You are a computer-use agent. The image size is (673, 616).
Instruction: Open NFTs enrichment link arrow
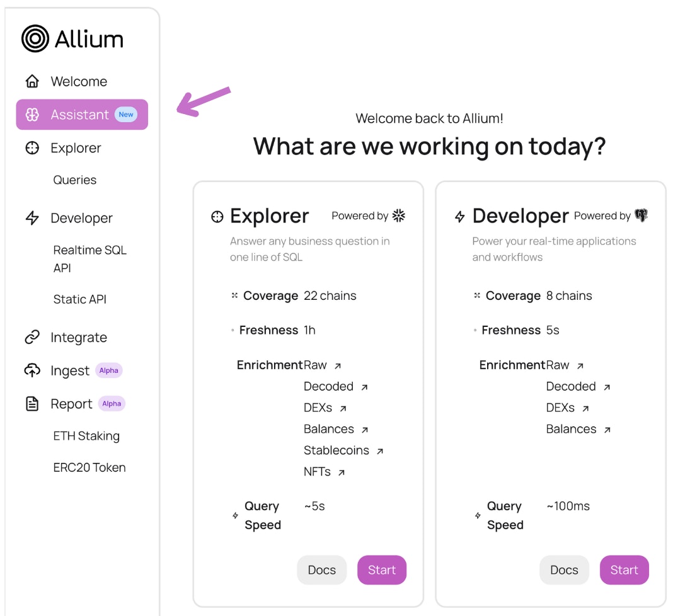click(341, 473)
